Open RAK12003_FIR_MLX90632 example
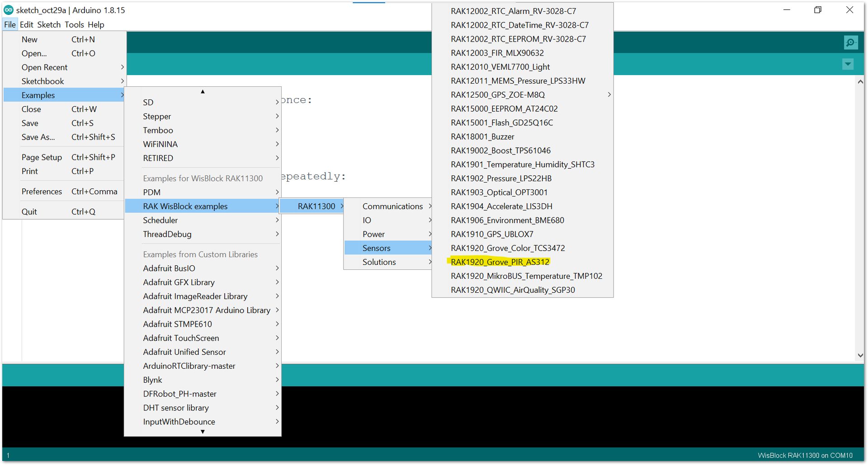This screenshot has width=868, height=465. [523, 53]
